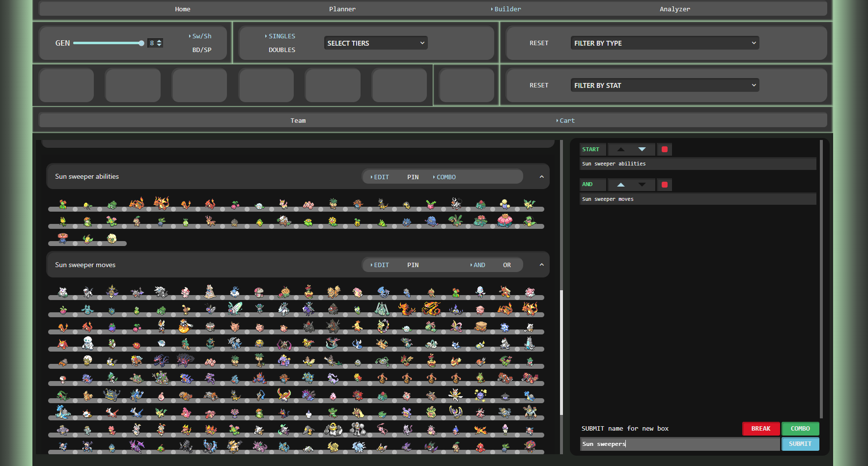Open the FILTER BY TYPE dropdown
This screenshot has height=466, width=868.
pyautogui.click(x=665, y=43)
